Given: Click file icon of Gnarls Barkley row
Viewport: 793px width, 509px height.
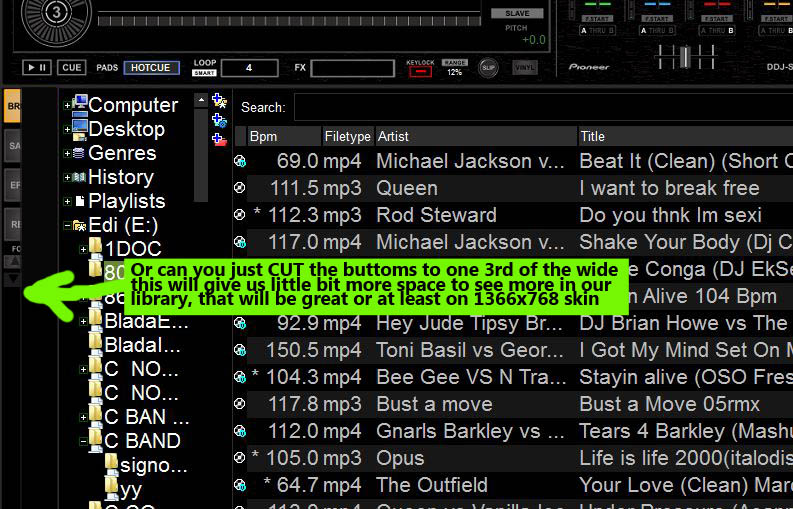Looking at the screenshot, I should click(x=240, y=431).
